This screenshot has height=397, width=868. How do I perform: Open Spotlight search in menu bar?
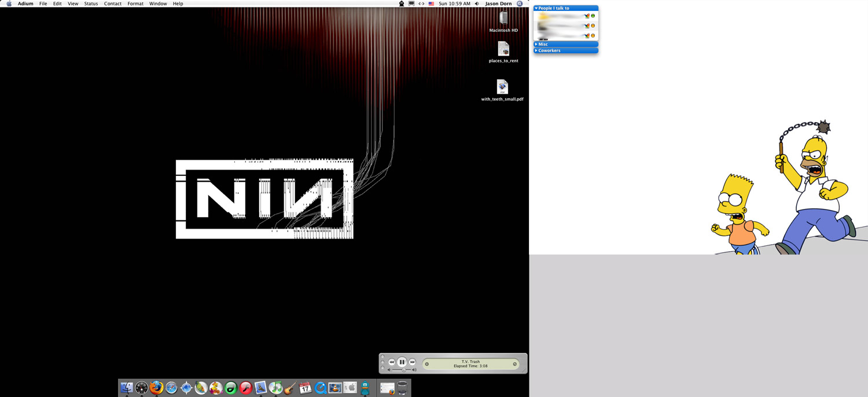520,3
